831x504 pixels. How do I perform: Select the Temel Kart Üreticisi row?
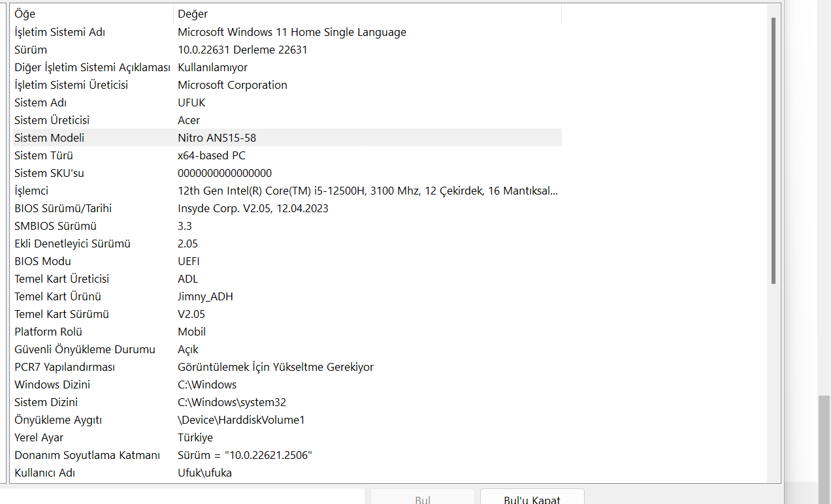pos(286,279)
